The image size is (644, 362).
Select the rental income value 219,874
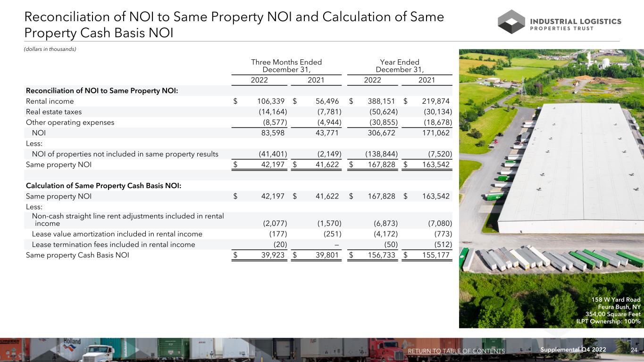436,101
